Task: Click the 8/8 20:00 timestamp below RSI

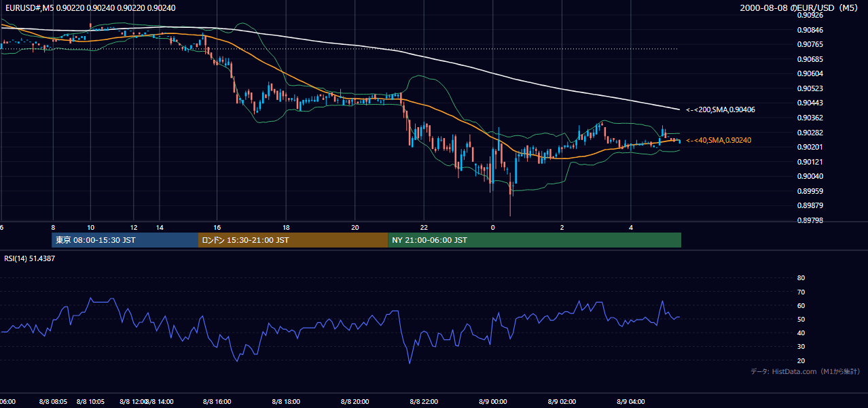Action: point(355,402)
